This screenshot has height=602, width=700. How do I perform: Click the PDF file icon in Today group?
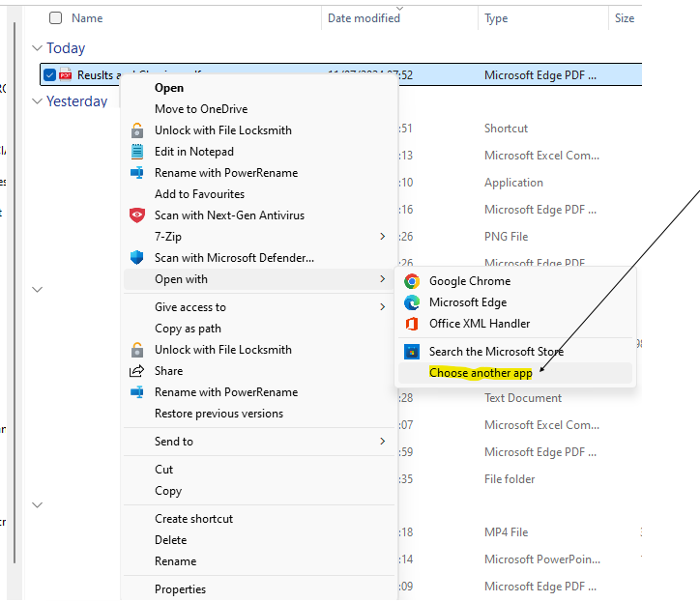(66, 75)
